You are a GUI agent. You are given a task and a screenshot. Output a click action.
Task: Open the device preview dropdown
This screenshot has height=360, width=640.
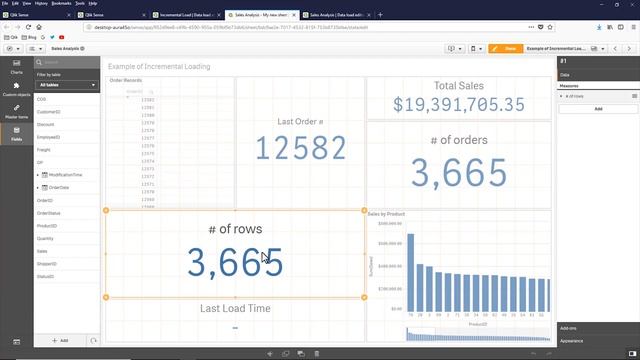(x=476, y=49)
